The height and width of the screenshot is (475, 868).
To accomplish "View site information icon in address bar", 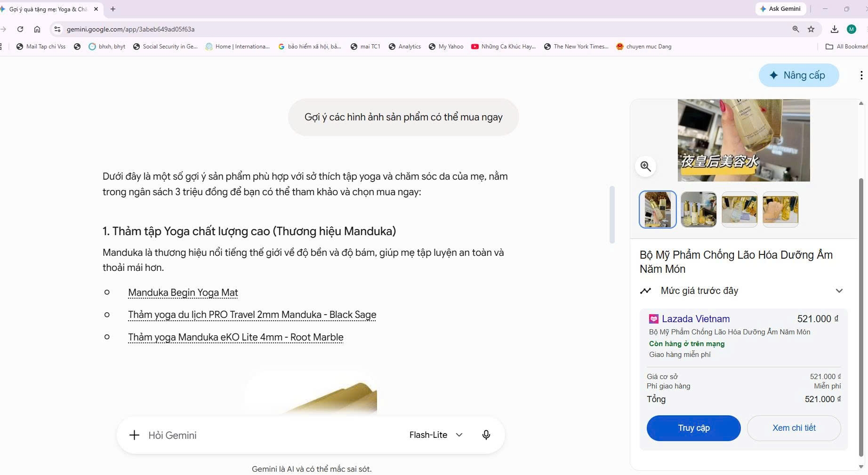I will click(57, 29).
